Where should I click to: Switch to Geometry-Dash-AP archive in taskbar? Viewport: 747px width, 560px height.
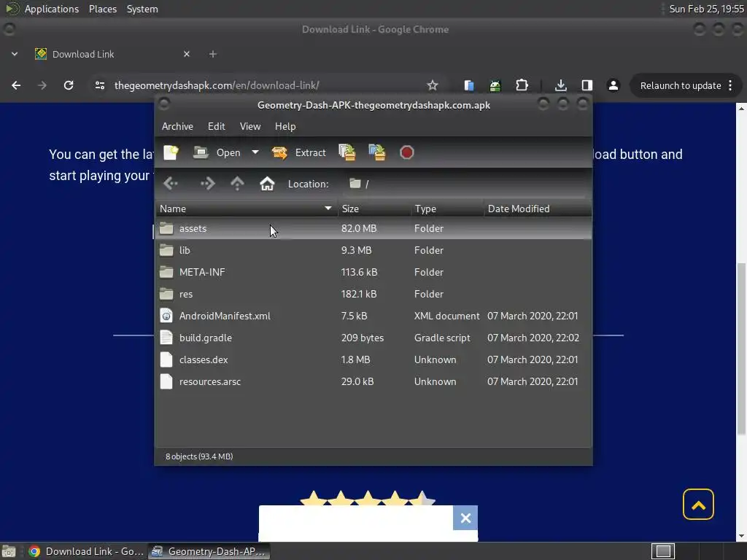pyautogui.click(x=209, y=551)
